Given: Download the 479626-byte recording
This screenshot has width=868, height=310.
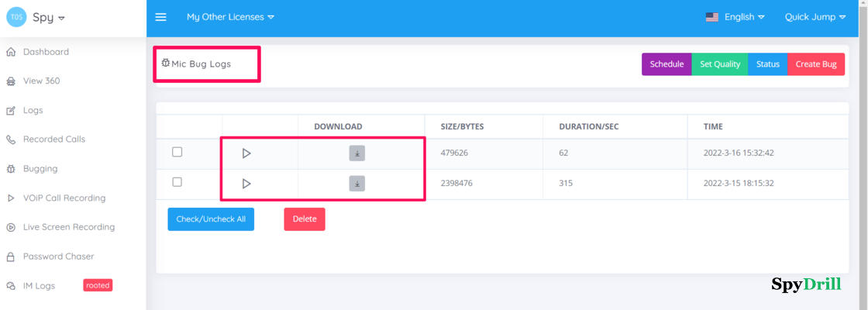Looking at the screenshot, I should pyautogui.click(x=356, y=153).
